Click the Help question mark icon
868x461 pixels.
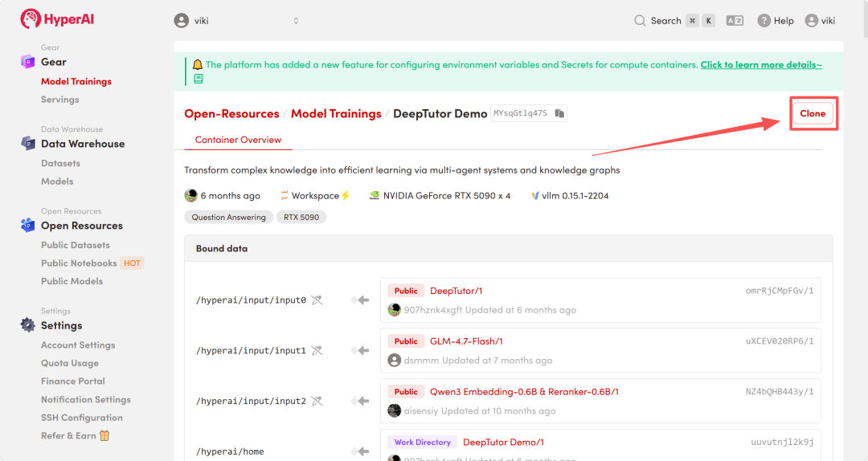[764, 20]
